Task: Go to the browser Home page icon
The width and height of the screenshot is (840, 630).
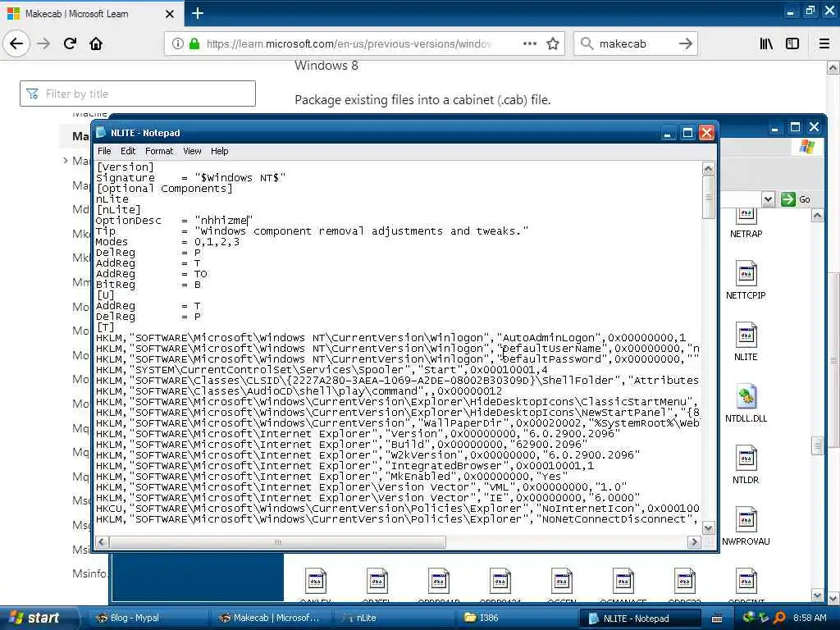Action: coord(96,43)
